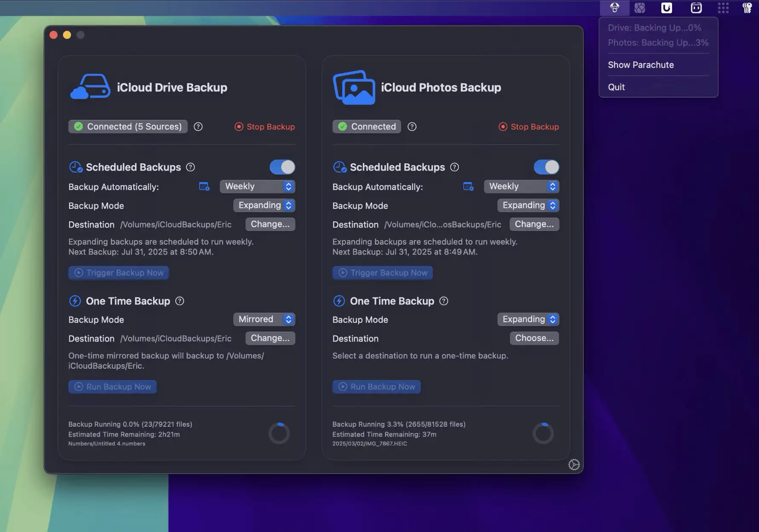This screenshot has width=759, height=532.
Task: Click Photos truncated path /Volumes/iClo...osBackups/Eric
Action: pos(443,225)
